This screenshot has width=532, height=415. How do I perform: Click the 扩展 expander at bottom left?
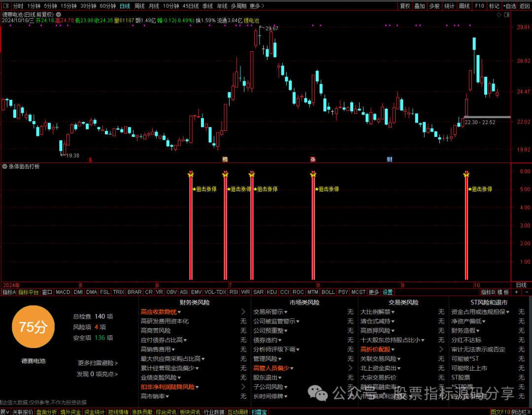pyautogui.click(x=5, y=412)
